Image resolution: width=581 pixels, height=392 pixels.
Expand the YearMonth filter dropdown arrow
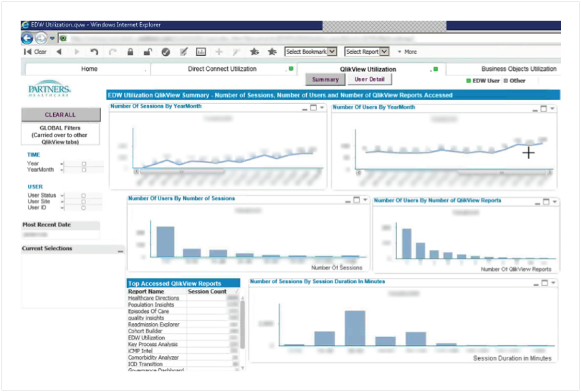tap(62, 170)
